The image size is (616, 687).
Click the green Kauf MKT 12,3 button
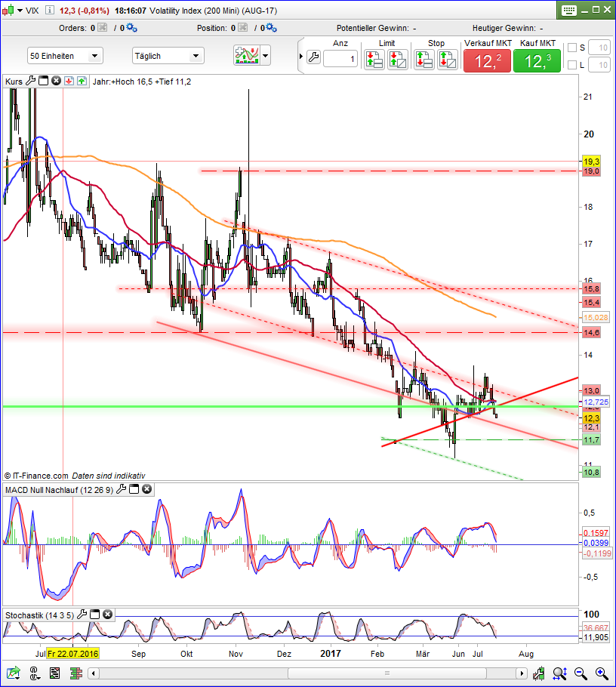(x=537, y=60)
